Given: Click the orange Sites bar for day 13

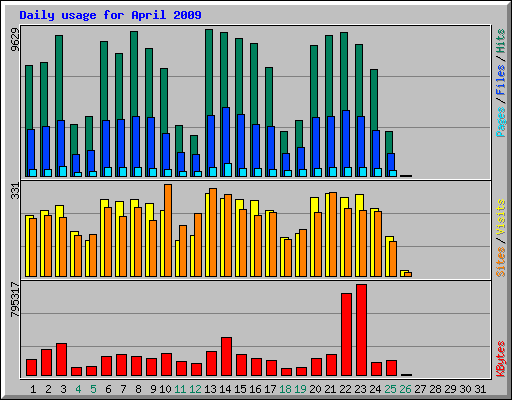Looking at the screenshot, I should coord(213,232).
